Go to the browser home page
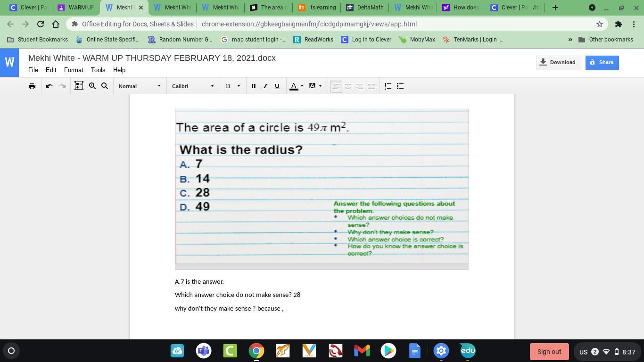This screenshot has width=644, height=362. pos(56,24)
